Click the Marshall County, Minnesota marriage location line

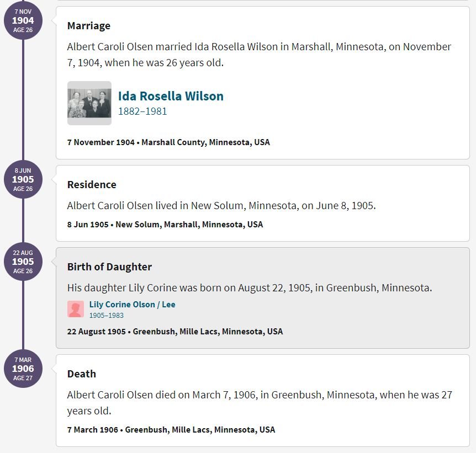pos(168,142)
